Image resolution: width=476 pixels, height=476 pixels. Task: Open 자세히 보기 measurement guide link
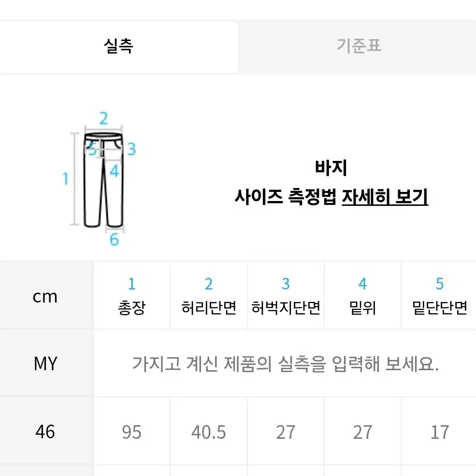click(385, 197)
